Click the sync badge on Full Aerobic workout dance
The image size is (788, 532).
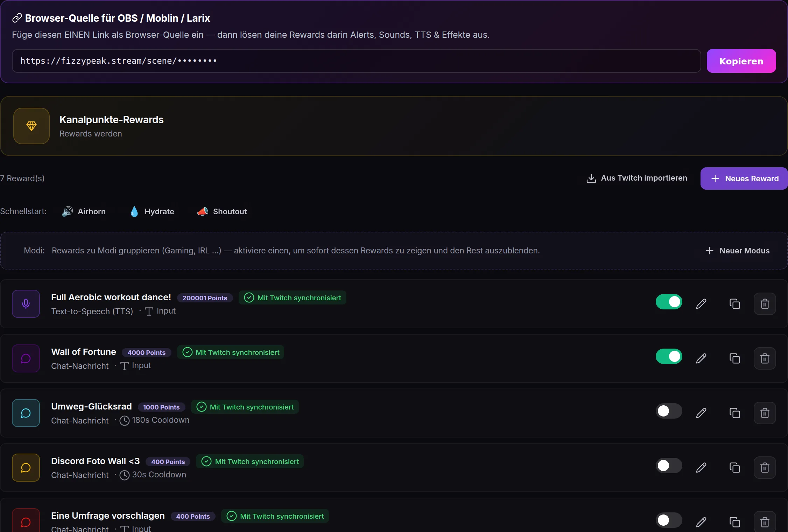coord(293,298)
